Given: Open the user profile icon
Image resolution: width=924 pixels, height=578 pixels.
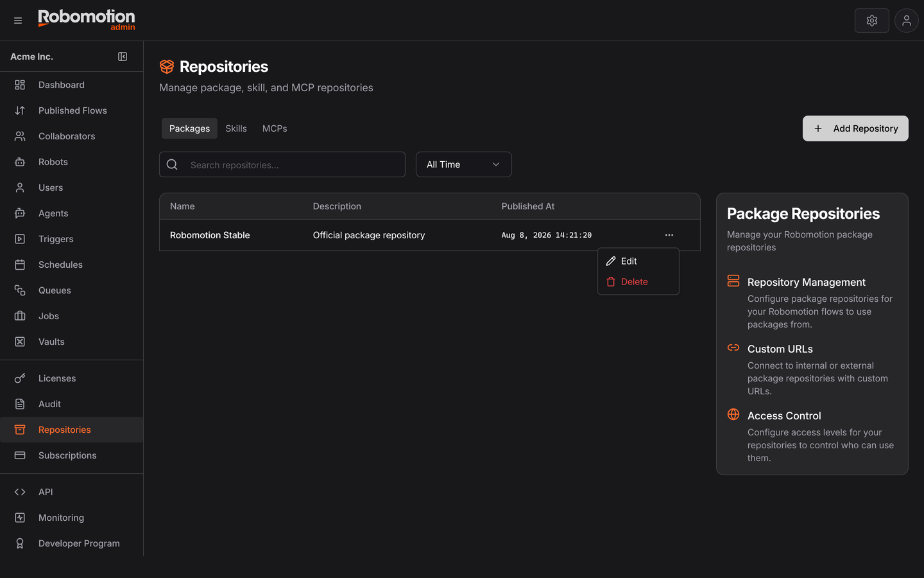Looking at the screenshot, I should (907, 21).
